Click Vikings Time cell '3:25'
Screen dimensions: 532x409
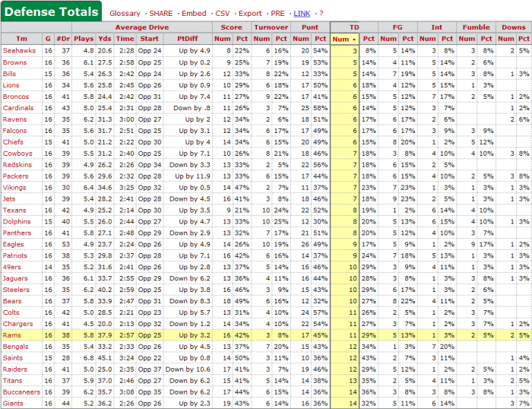click(x=125, y=187)
